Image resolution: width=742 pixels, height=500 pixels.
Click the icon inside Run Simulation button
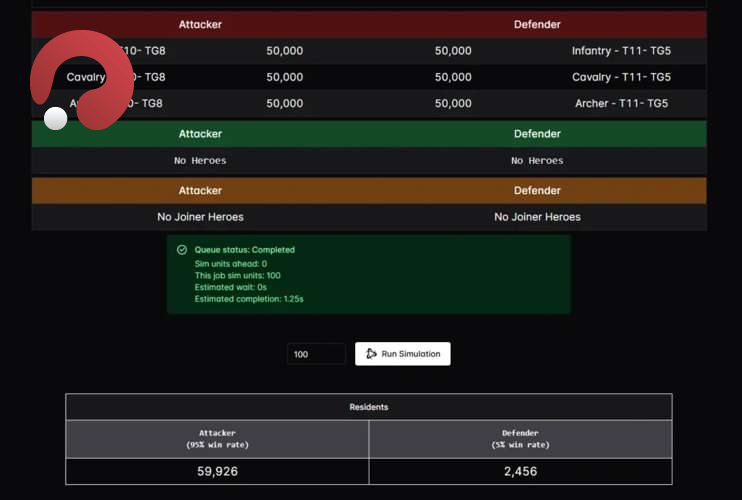click(x=371, y=354)
